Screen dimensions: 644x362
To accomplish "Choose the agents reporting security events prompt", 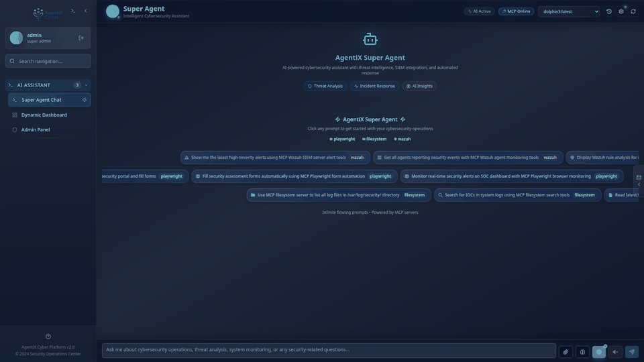I will pyautogui.click(x=468, y=158).
